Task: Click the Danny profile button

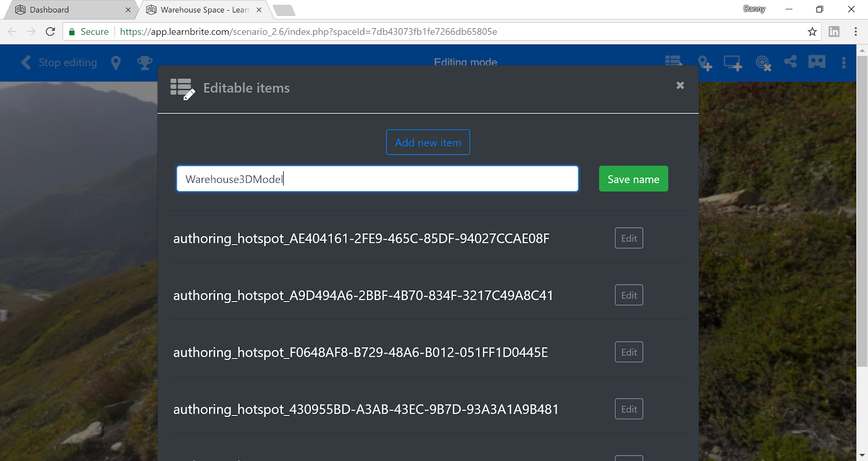Action: (x=754, y=9)
